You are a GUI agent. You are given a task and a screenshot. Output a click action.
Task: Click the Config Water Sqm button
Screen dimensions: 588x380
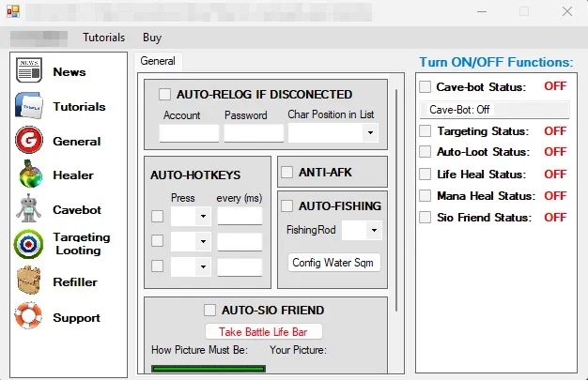click(333, 263)
